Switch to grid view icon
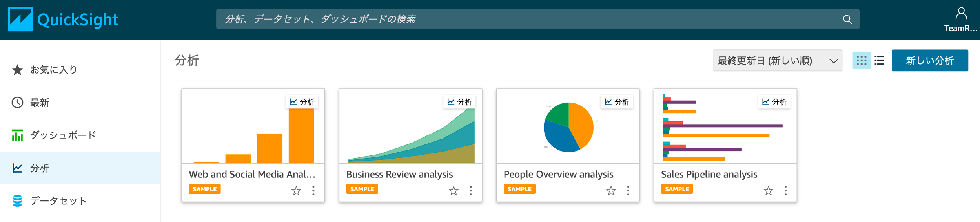980x222 pixels. click(x=861, y=60)
